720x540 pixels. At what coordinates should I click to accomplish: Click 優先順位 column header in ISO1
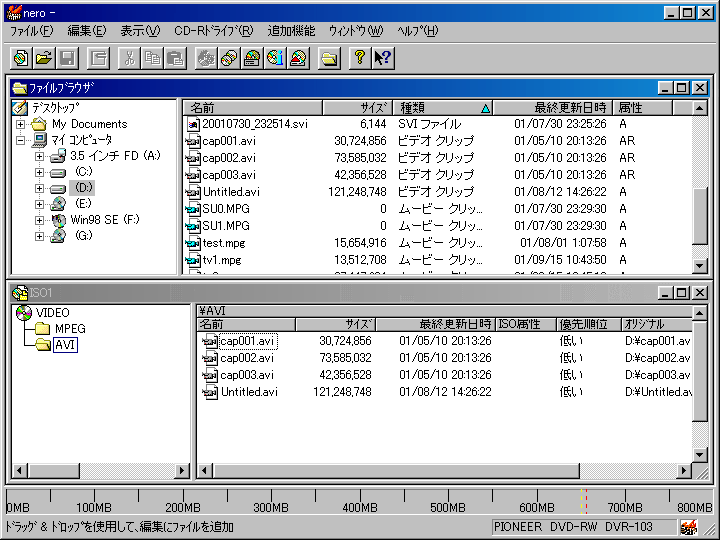coord(589,324)
